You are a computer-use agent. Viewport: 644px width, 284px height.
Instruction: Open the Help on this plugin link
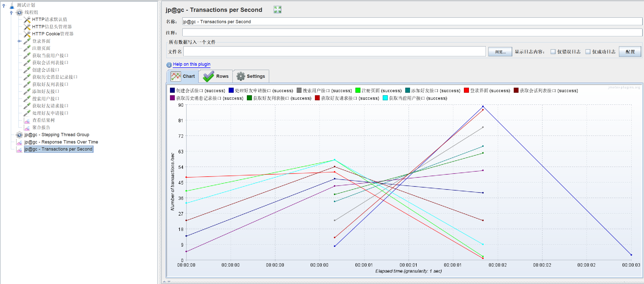[x=191, y=64]
